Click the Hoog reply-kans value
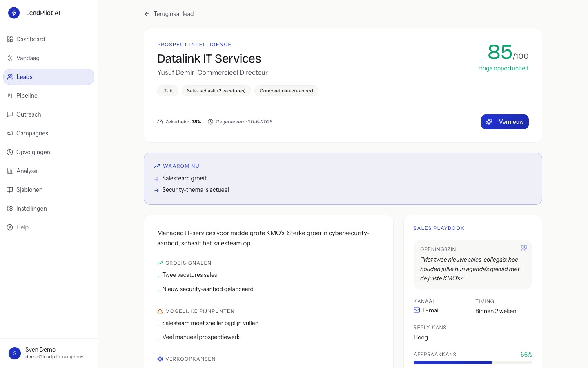 421,337
